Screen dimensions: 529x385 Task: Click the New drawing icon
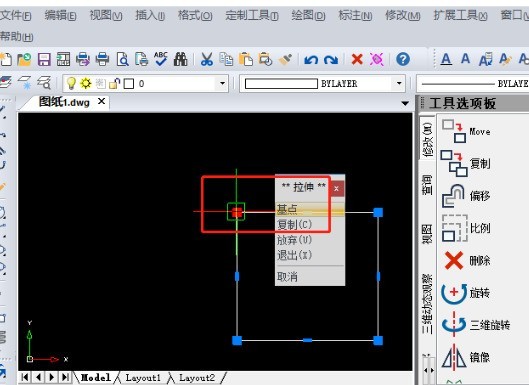point(5,59)
